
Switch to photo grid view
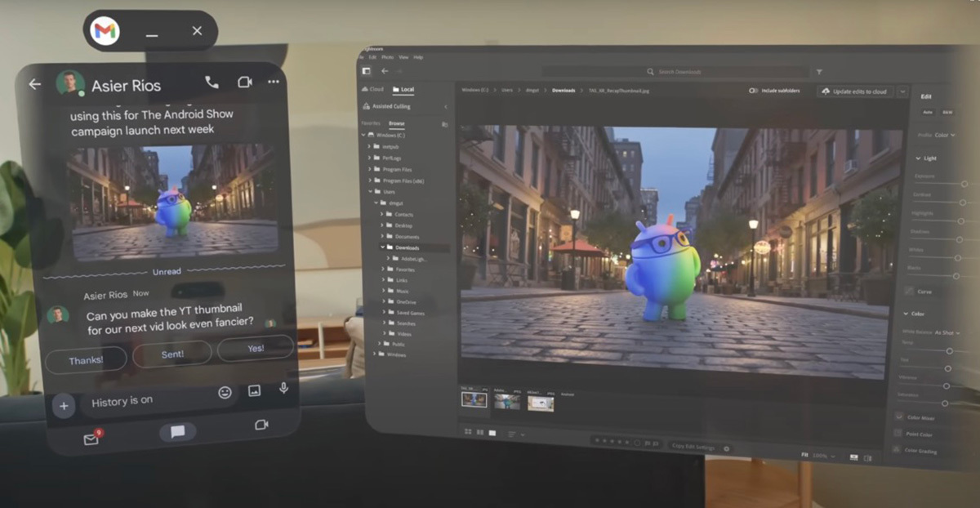click(468, 431)
